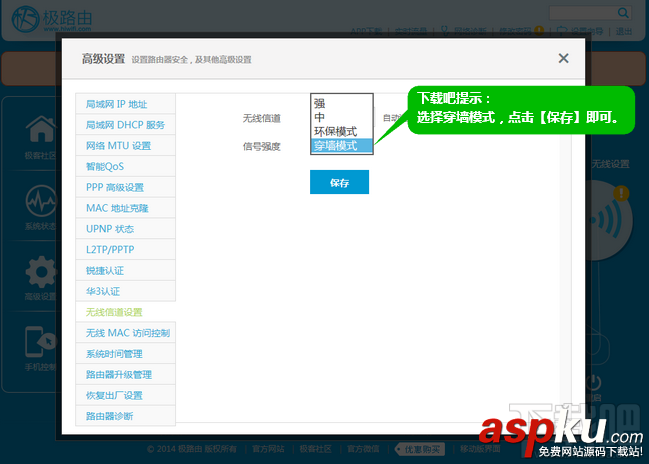Open 局域网 IP 地址 settings
649x464 pixels.
[125, 104]
